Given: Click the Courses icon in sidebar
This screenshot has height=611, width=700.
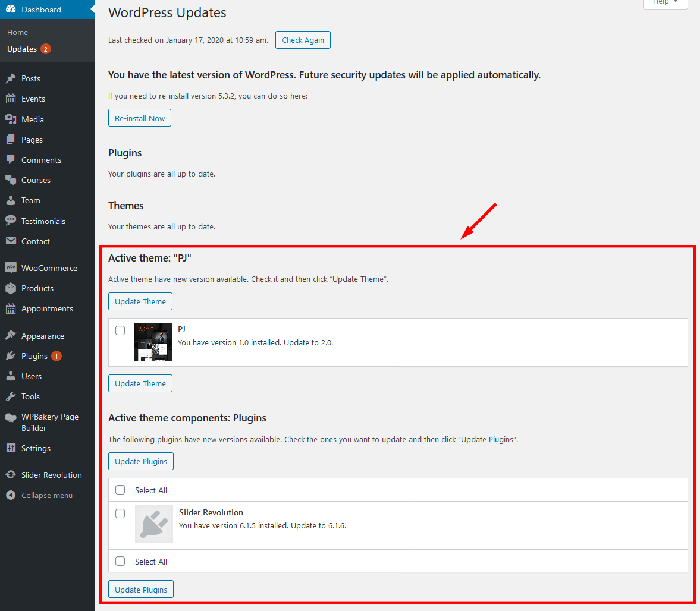Looking at the screenshot, I should (11, 180).
